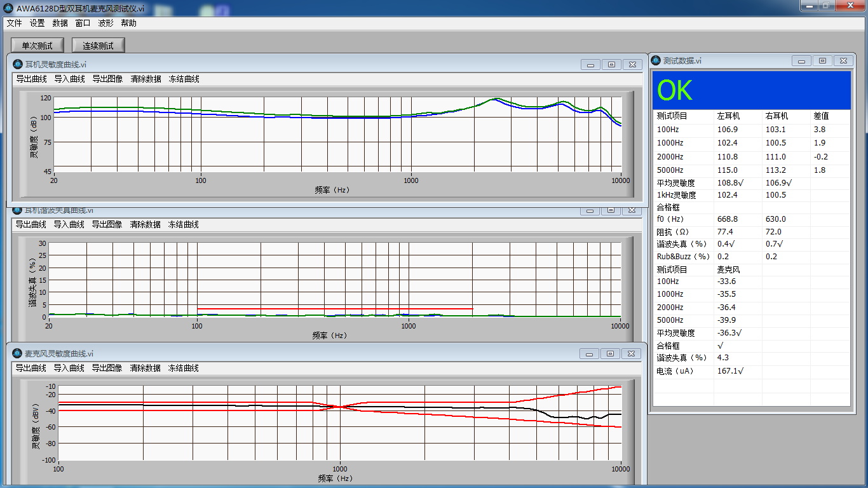868x488 pixels.
Task: Open the 设置 menu
Action: coord(37,23)
